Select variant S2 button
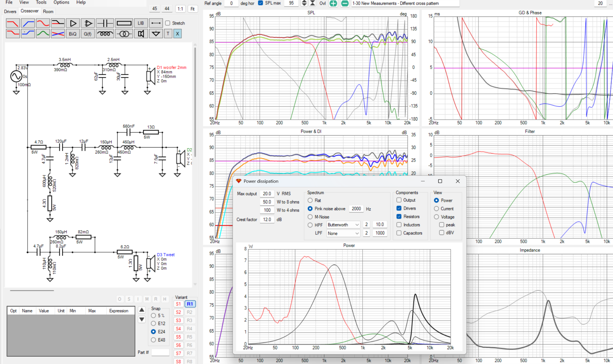The height and width of the screenshot is (364, 613). click(178, 312)
